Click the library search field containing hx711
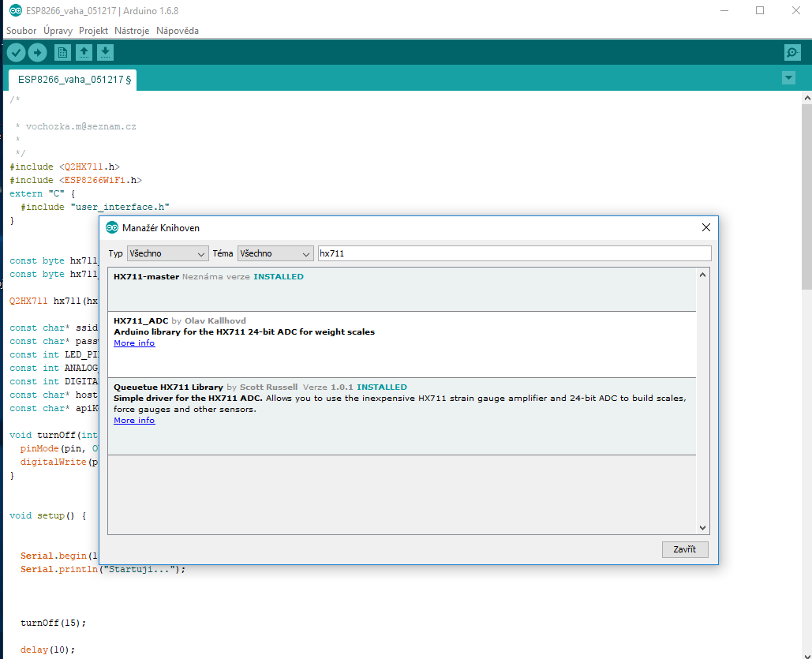Viewport: 812px width, 659px height. point(515,253)
